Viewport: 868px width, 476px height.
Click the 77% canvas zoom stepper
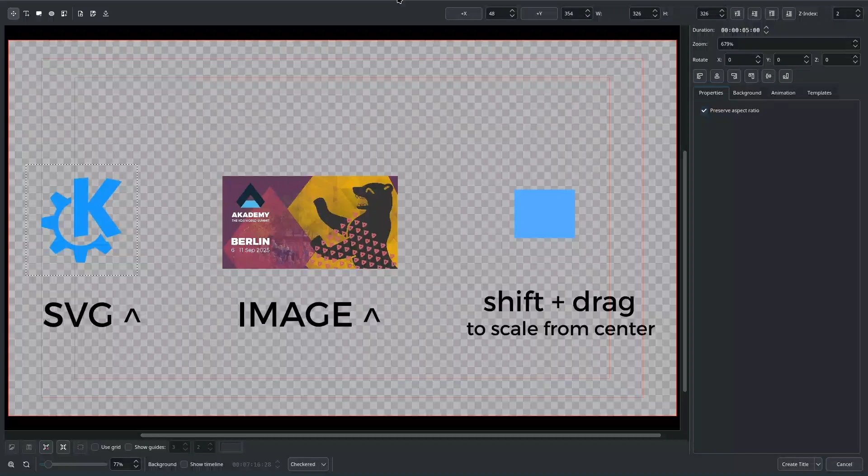point(136,464)
